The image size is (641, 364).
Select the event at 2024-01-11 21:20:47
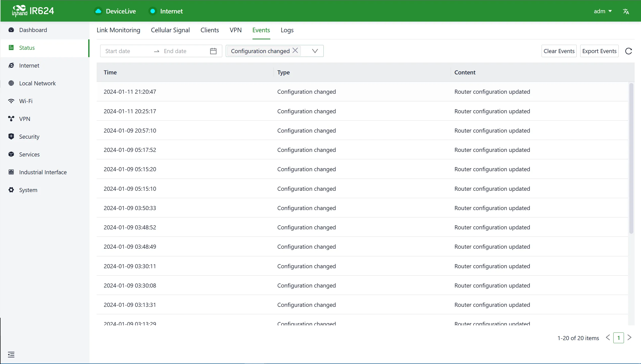(362, 92)
